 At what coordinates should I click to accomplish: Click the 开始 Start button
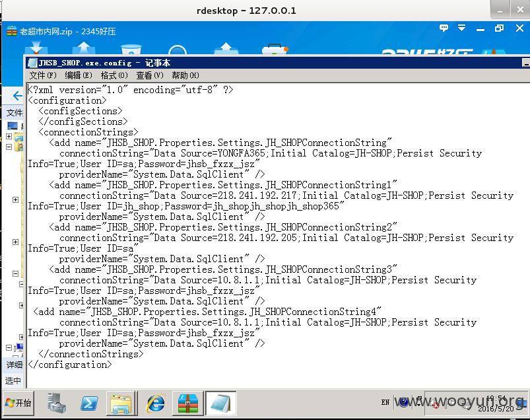[x=18, y=402]
